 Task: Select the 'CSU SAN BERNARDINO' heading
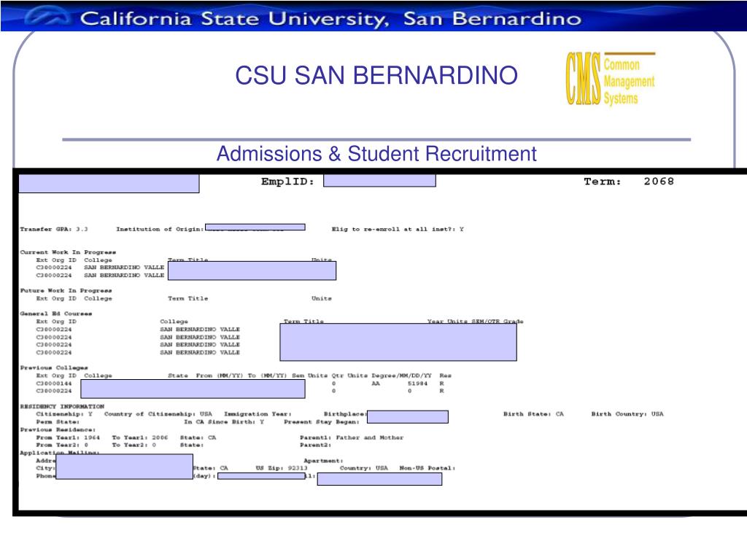tap(376, 75)
